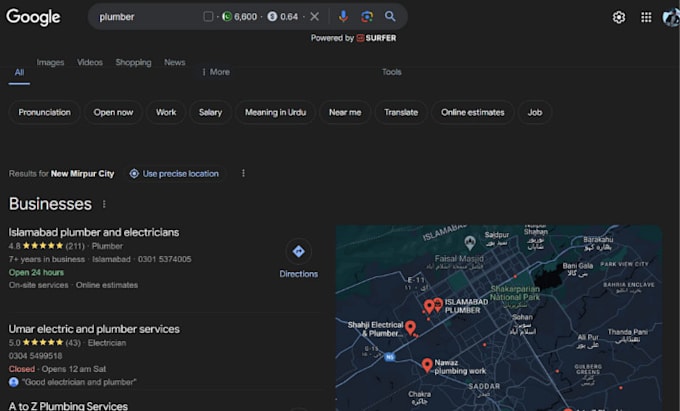Click phone number 0304 5499518

point(35,356)
